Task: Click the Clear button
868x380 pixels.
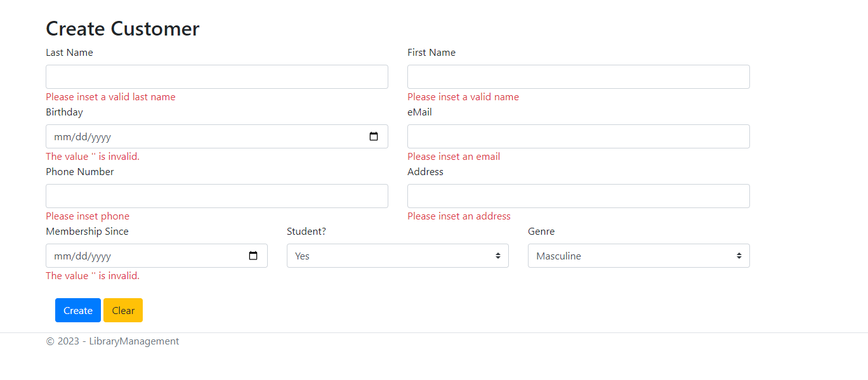Action: (x=122, y=310)
